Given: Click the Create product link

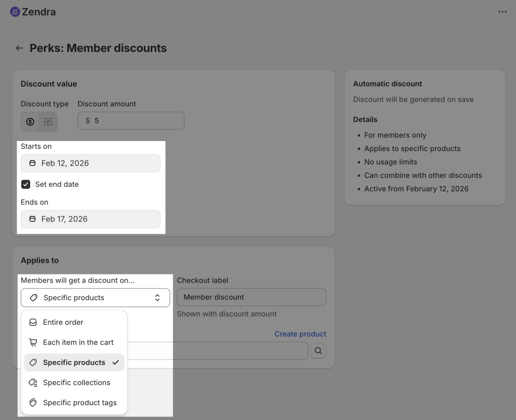Looking at the screenshot, I should click(300, 334).
